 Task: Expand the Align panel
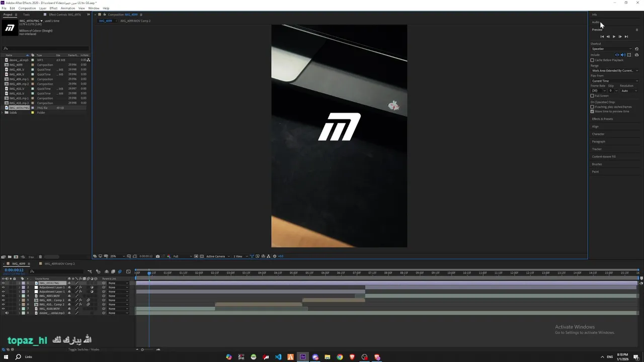tap(595, 126)
